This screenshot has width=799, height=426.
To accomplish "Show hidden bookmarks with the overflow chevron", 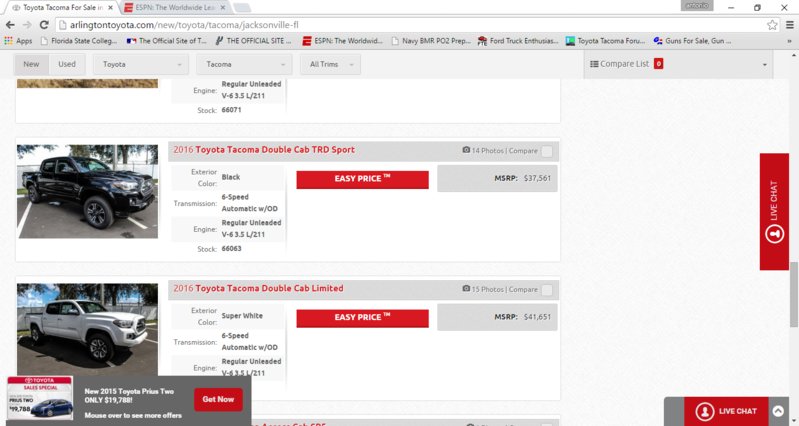I will (789, 41).
